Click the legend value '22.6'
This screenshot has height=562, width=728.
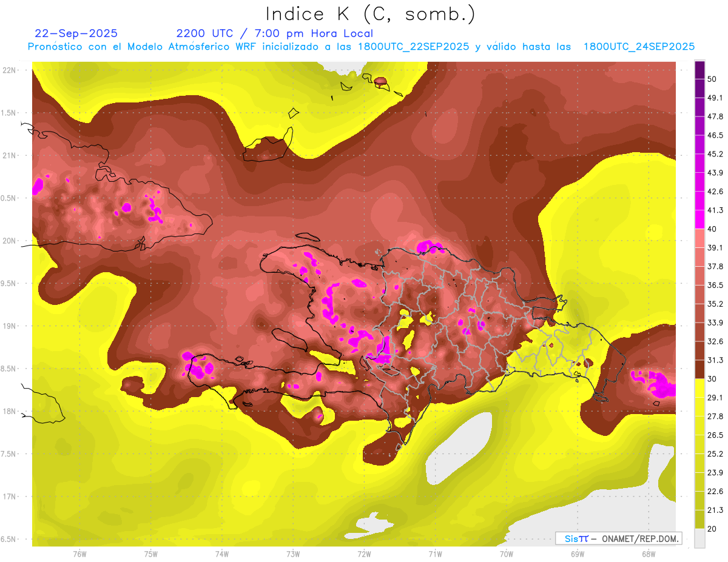[x=715, y=491]
